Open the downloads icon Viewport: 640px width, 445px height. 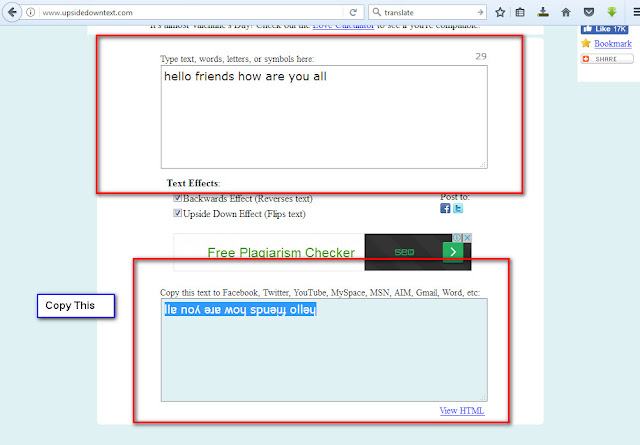[x=543, y=12]
